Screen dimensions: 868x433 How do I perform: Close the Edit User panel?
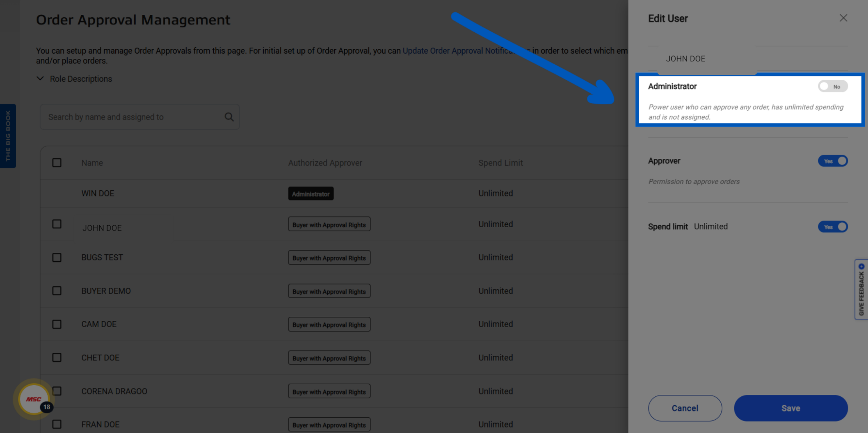click(x=843, y=18)
